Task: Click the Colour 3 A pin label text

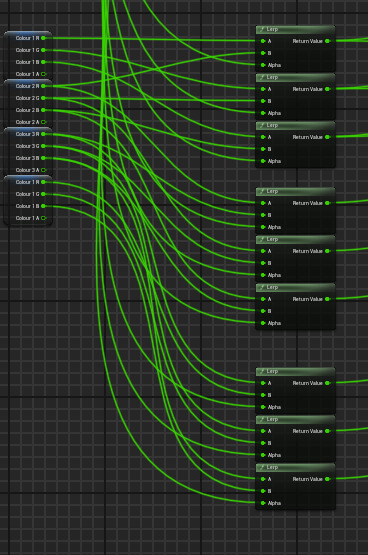Action: click(x=28, y=170)
